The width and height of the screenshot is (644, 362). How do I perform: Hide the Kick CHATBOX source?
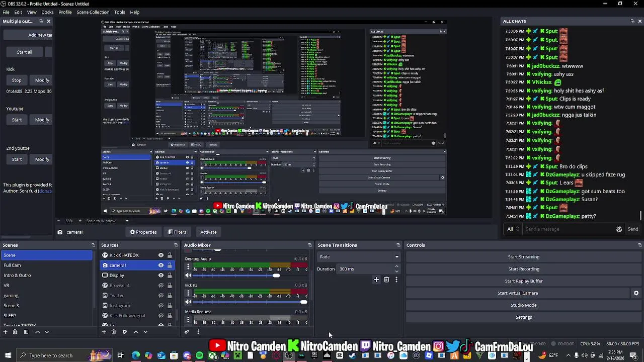click(x=161, y=255)
